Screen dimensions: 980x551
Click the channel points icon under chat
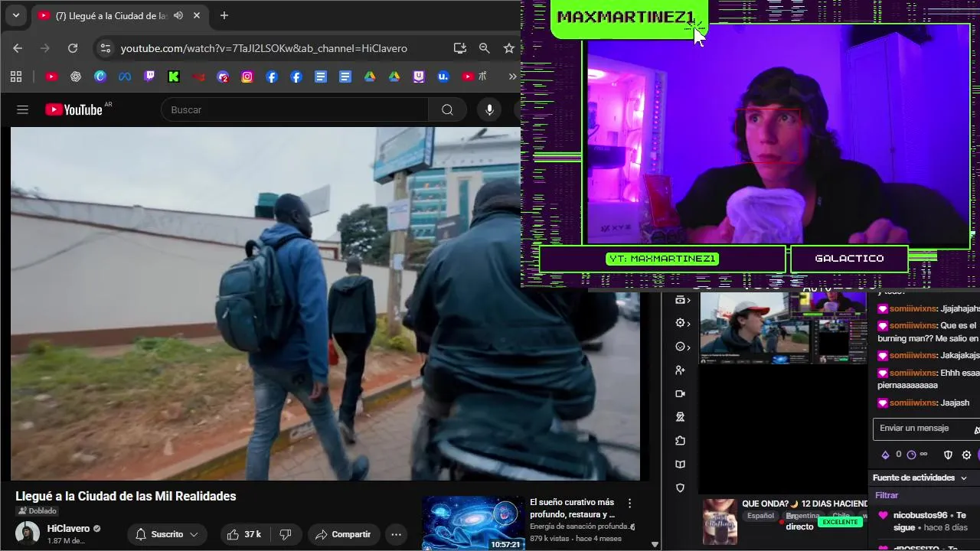click(x=911, y=455)
